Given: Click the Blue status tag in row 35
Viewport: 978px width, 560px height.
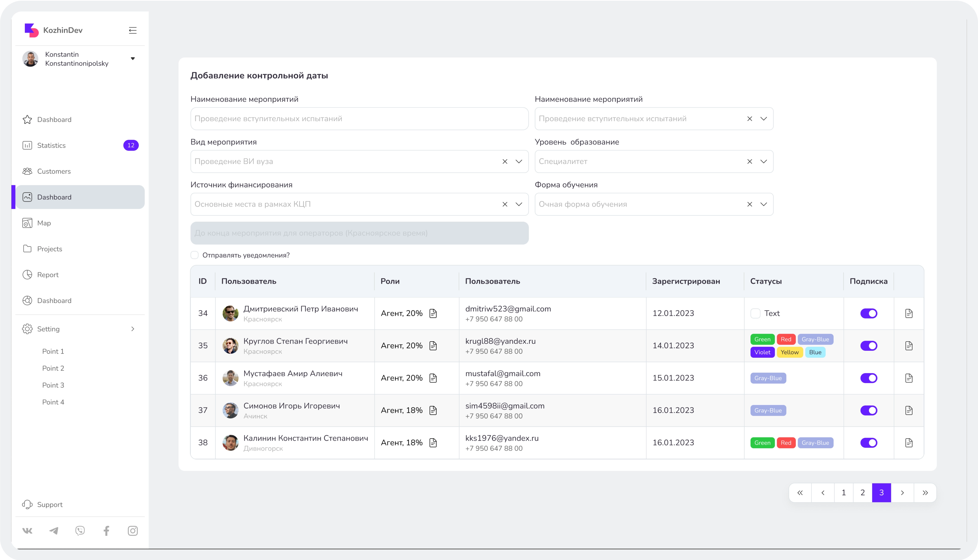Looking at the screenshot, I should click(815, 352).
